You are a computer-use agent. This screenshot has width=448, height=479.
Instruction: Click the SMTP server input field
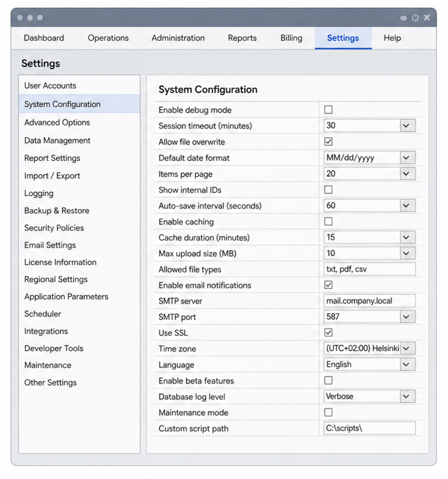click(x=369, y=301)
